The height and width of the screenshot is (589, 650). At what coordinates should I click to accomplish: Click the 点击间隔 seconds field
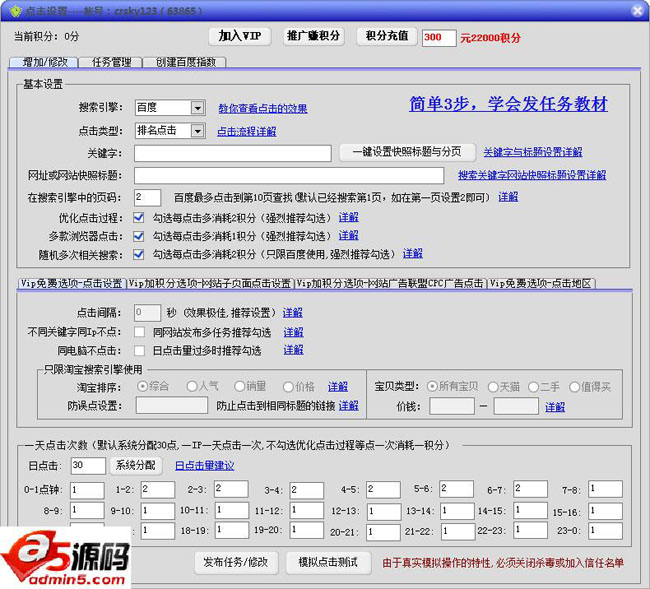point(147,313)
